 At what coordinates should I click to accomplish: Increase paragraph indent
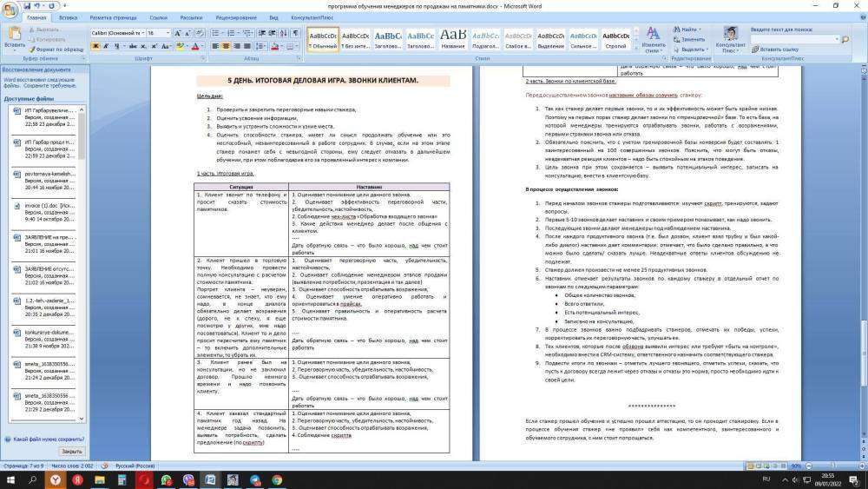[x=273, y=33]
